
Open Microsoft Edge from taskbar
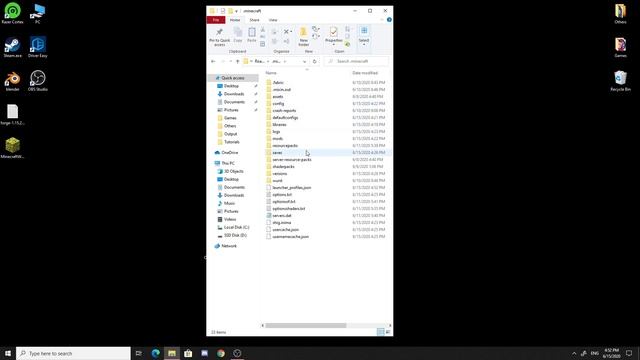pyautogui.click(x=156, y=353)
